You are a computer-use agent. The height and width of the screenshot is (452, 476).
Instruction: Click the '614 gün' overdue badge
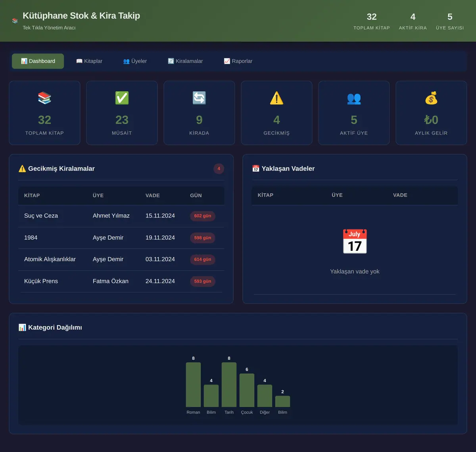(x=203, y=260)
